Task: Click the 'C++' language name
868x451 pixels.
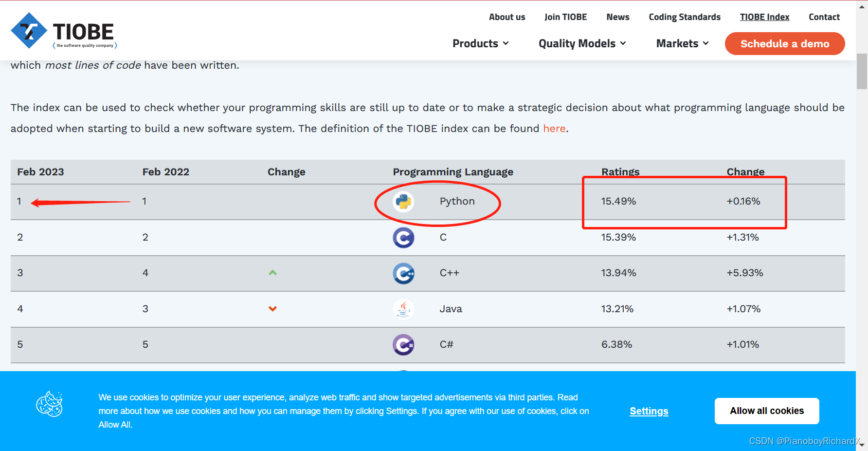Action: pos(450,273)
